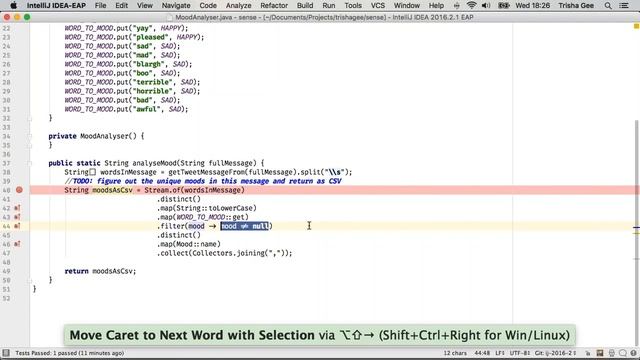Click the inspection warning indicator above the scrollbar
Screen dimensions: 640x360
tap(636, 26)
